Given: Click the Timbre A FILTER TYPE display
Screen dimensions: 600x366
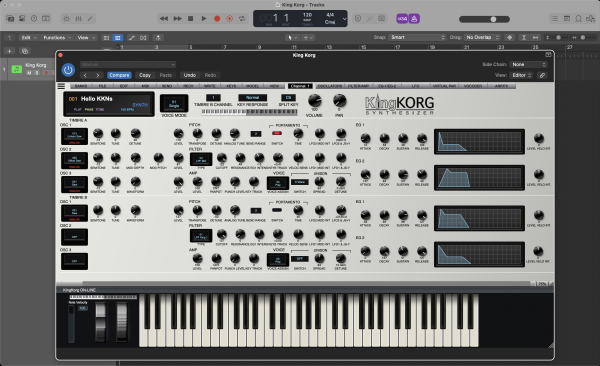Looking at the screenshot, I should coord(201,159).
